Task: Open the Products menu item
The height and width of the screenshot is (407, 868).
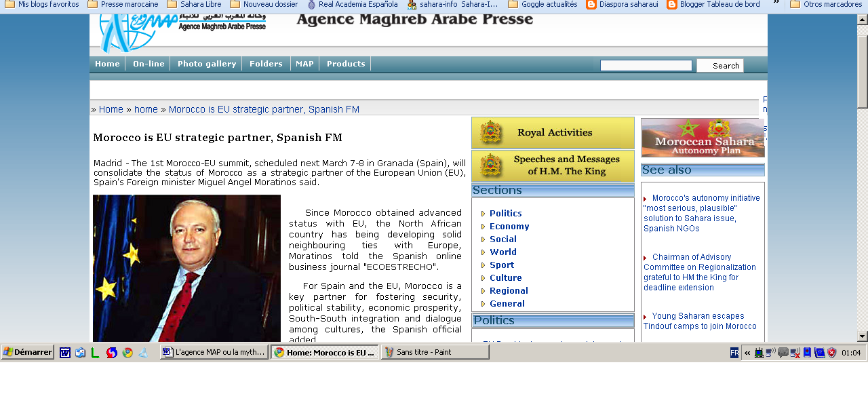Action: coord(346,64)
